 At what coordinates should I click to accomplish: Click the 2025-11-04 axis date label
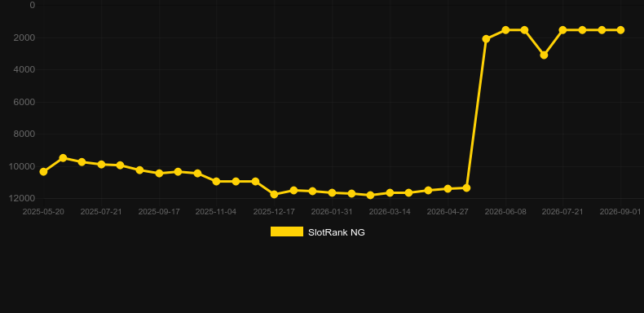(x=216, y=212)
